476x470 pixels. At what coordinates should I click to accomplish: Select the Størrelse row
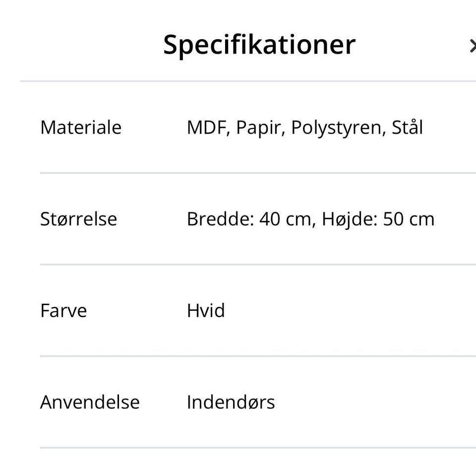(x=238, y=219)
